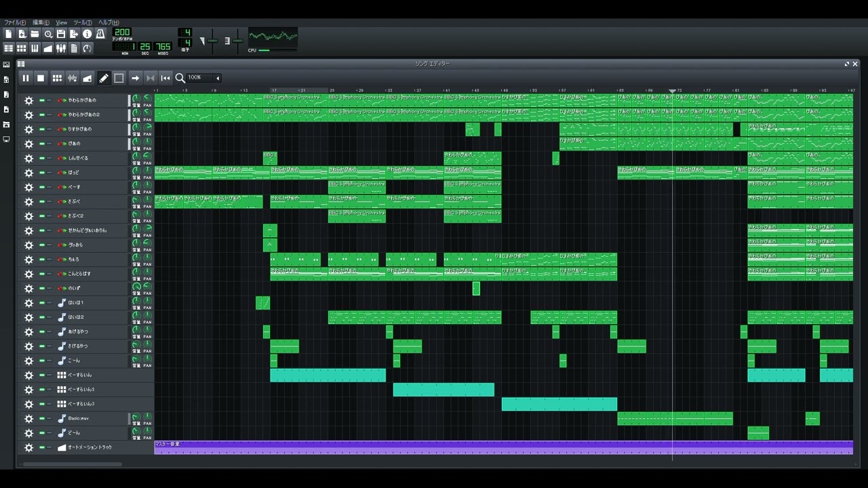The width and height of the screenshot is (868, 488).
Task: Open the ツール(T) menu
Action: [x=83, y=22]
